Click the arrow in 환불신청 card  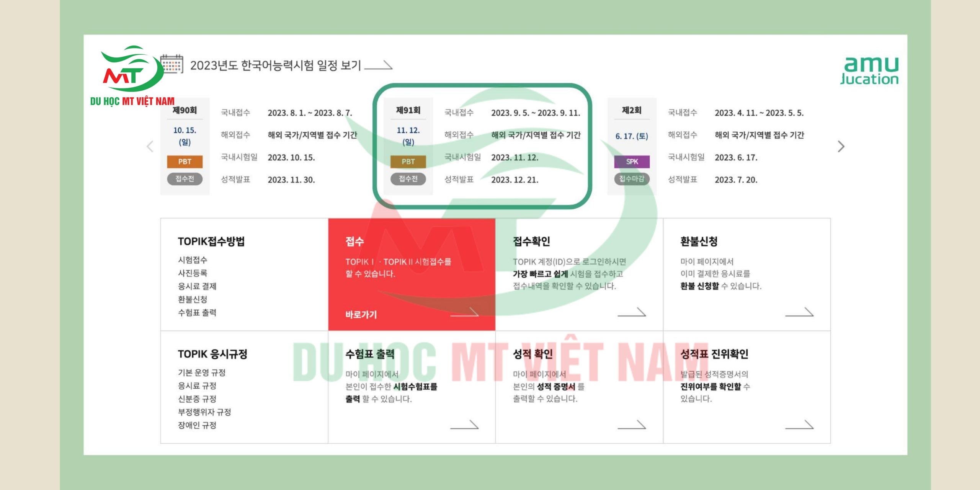799,312
